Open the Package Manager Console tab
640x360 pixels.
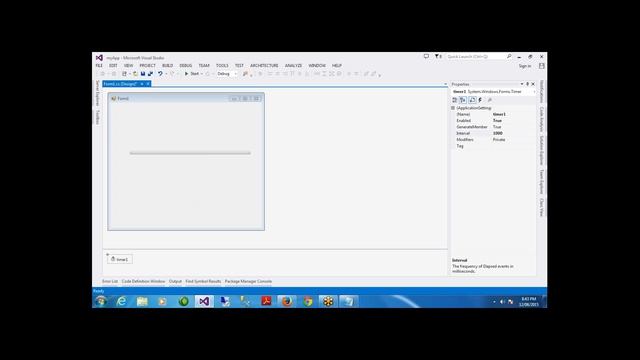tap(248, 282)
